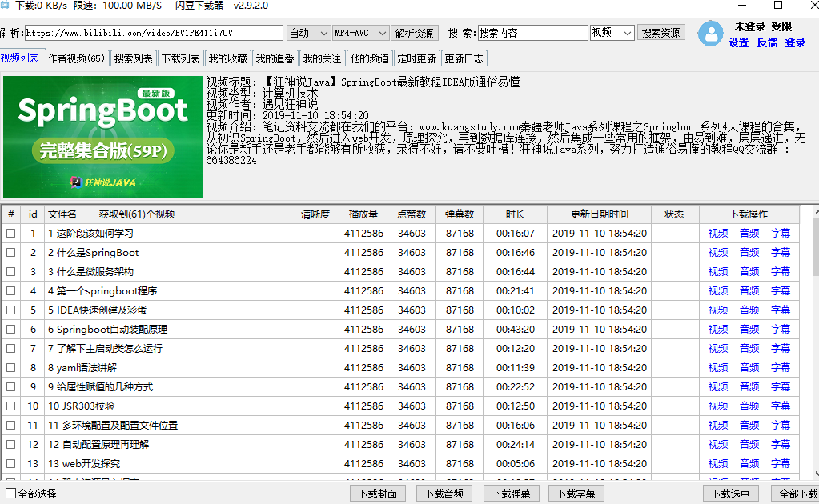Viewport: 819px width, 504px height.
Task: Open 作者视频(65) tab
Action: (x=77, y=58)
